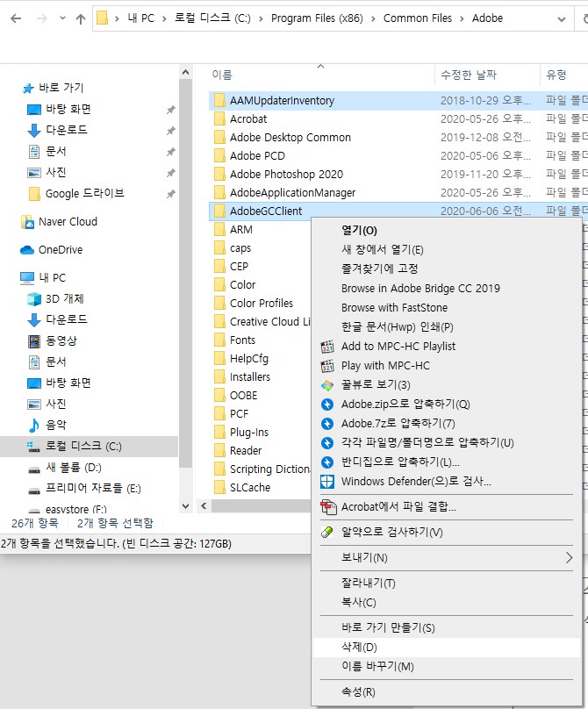
Task: Click 내 PC breadcrumb segment
Action: (x=140, y=18)
